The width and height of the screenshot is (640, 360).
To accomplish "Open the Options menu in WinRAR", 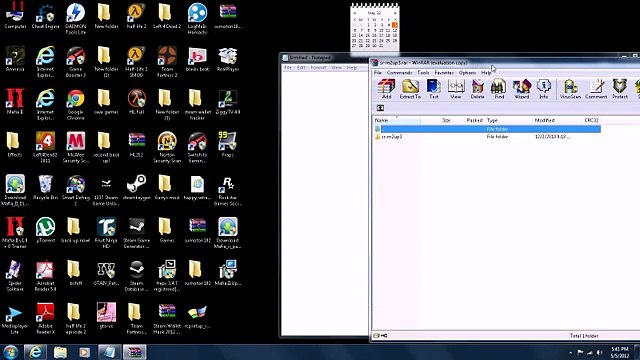I will coord(467,73).
